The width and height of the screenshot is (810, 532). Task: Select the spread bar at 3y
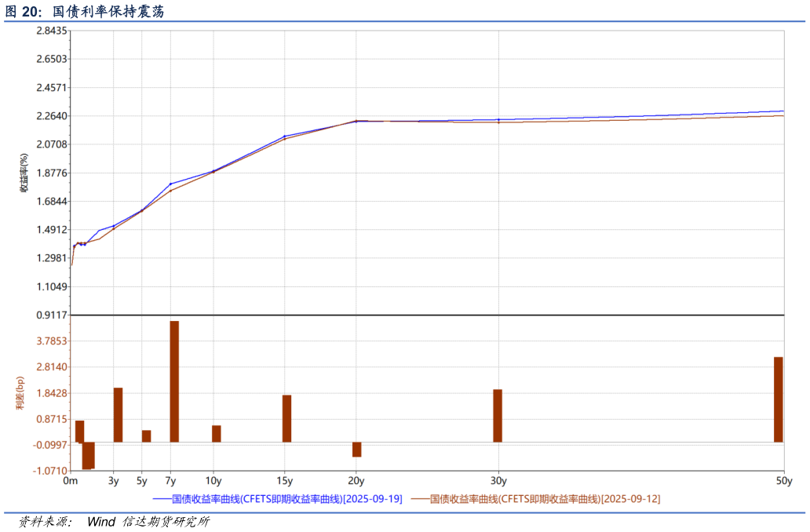(x=118, y=414)
